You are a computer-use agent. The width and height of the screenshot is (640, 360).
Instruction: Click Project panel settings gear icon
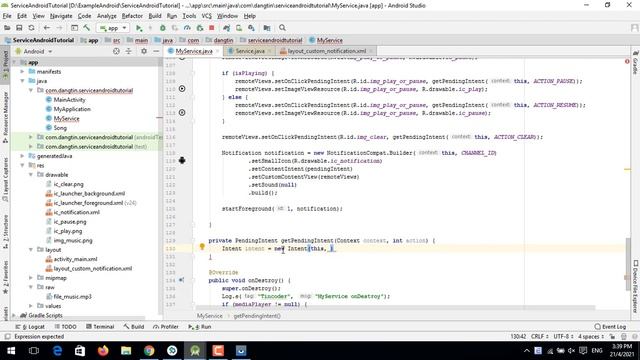144,51
